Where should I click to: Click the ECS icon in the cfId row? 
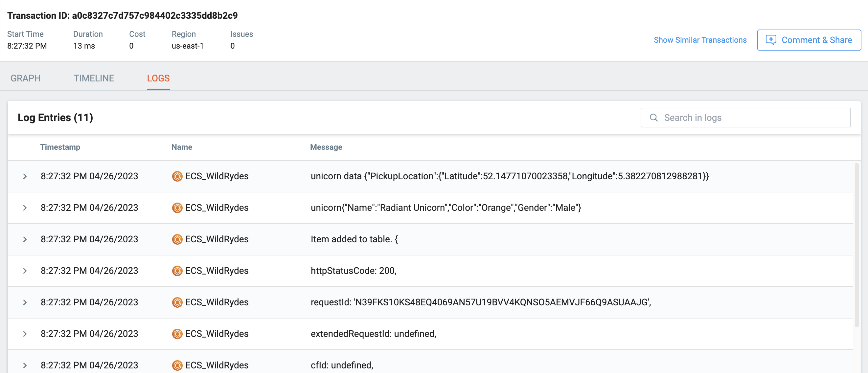click(177, 365)
